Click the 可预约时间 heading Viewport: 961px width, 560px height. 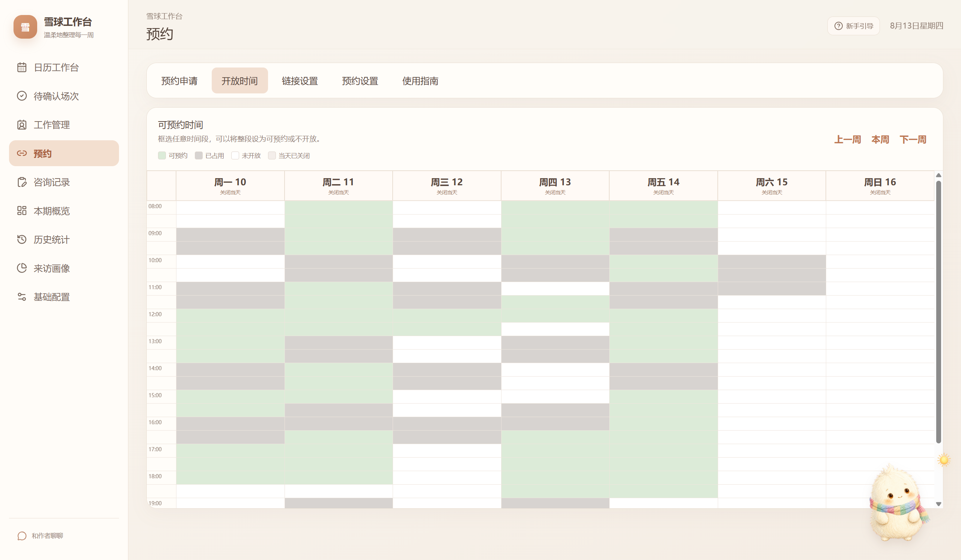[181, 125]
